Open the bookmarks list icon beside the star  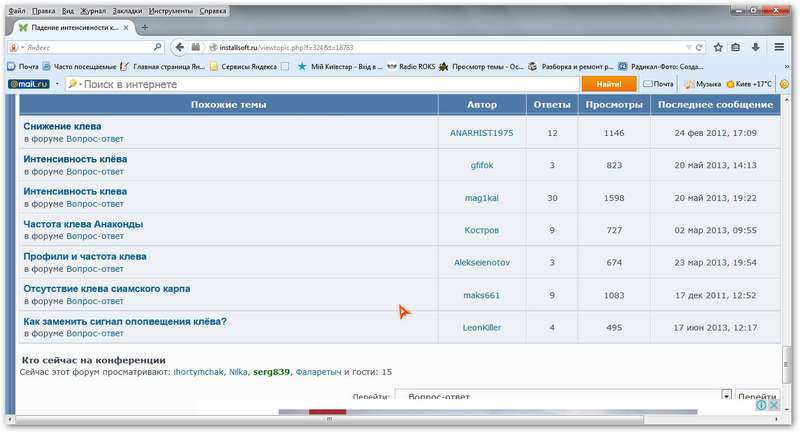coord(735,47)
